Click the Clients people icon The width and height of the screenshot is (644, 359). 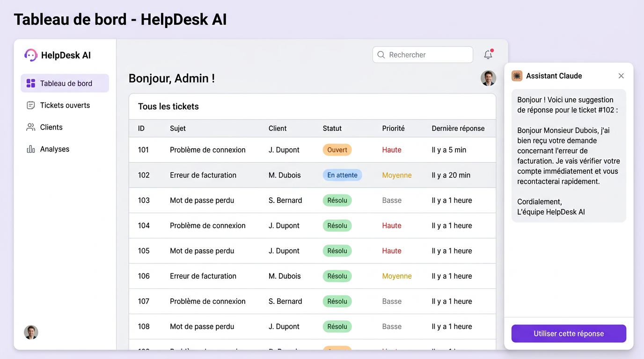31,127
